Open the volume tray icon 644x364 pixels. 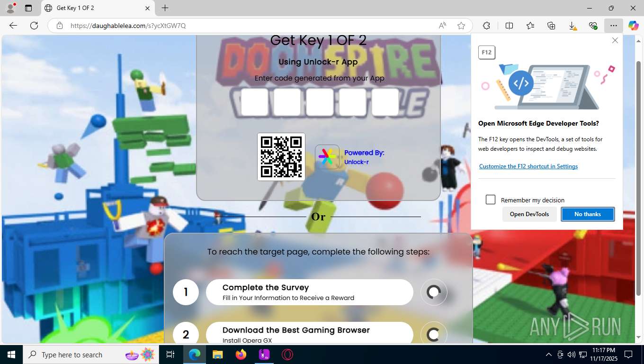(571, 355)
